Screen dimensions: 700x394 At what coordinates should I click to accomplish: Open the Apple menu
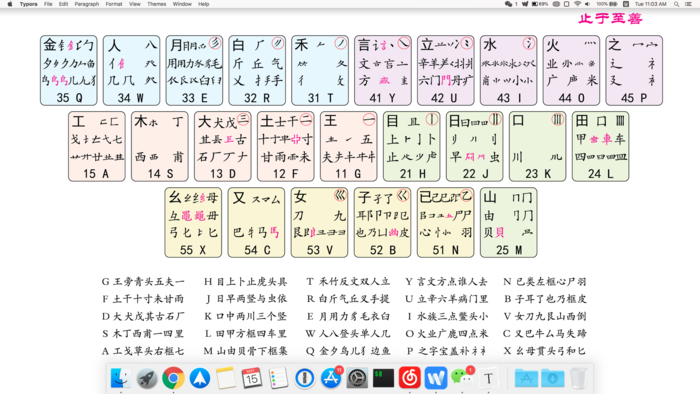tap(9, 4)
